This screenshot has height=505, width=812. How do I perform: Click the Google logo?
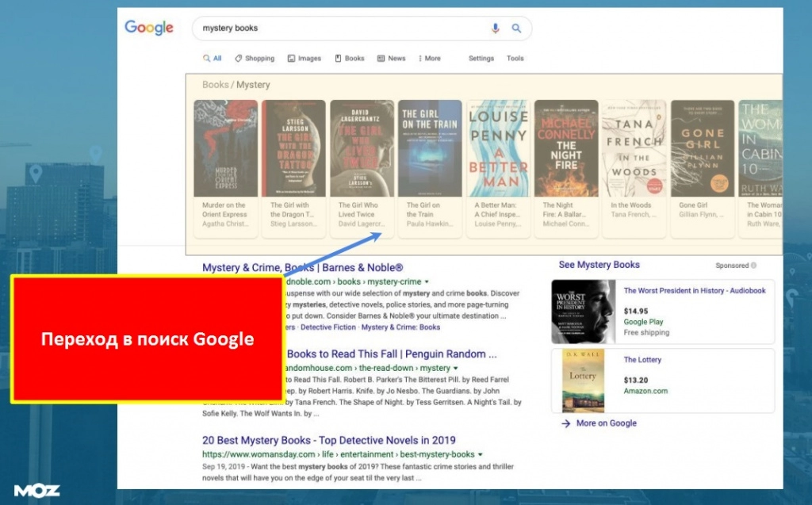(x=148, y=28)
